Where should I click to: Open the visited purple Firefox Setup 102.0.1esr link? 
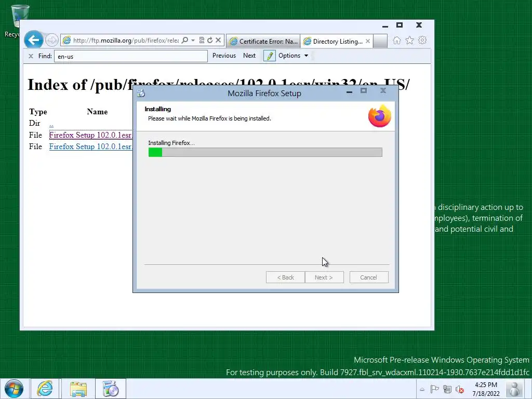[x=90, y=135]
